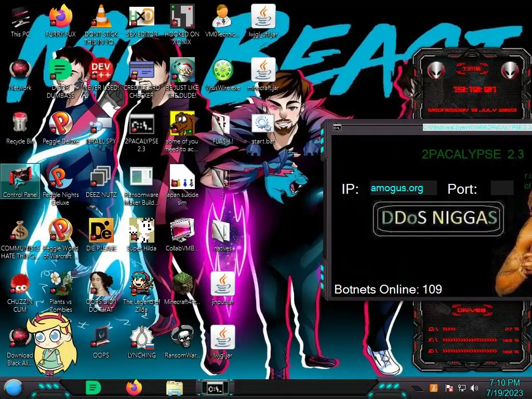532x399 pixels.
Task: Click the Botnets Online: 109 text
Action: (x=388, y=289)
